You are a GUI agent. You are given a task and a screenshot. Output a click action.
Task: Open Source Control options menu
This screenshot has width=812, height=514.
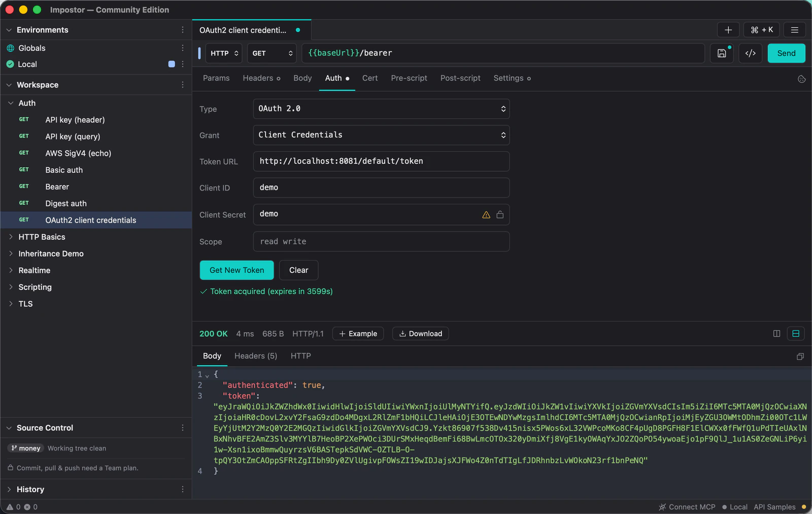point(183,428)
